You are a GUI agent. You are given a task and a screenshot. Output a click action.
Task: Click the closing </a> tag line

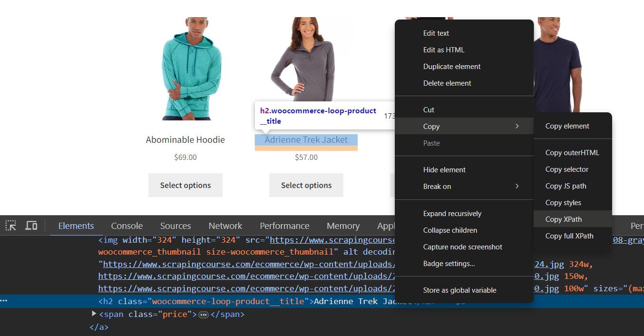(x=99, y=327)
